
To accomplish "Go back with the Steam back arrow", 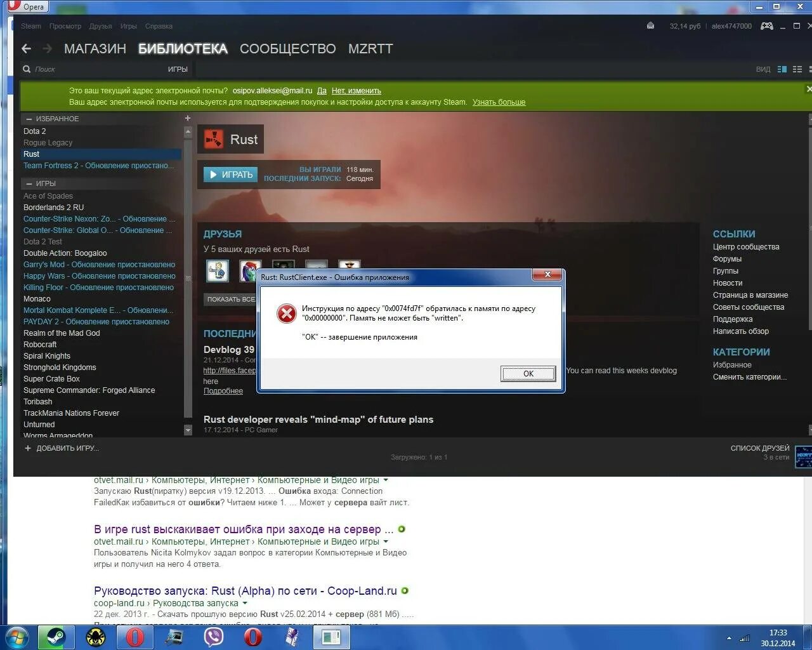I will (x=26, y=48).
